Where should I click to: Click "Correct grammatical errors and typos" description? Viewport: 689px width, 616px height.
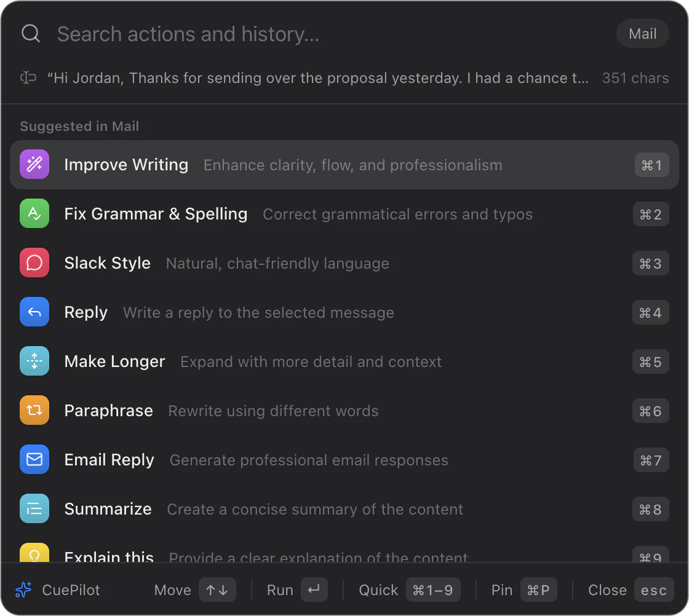pyautogui.click(x=397, y=215)
